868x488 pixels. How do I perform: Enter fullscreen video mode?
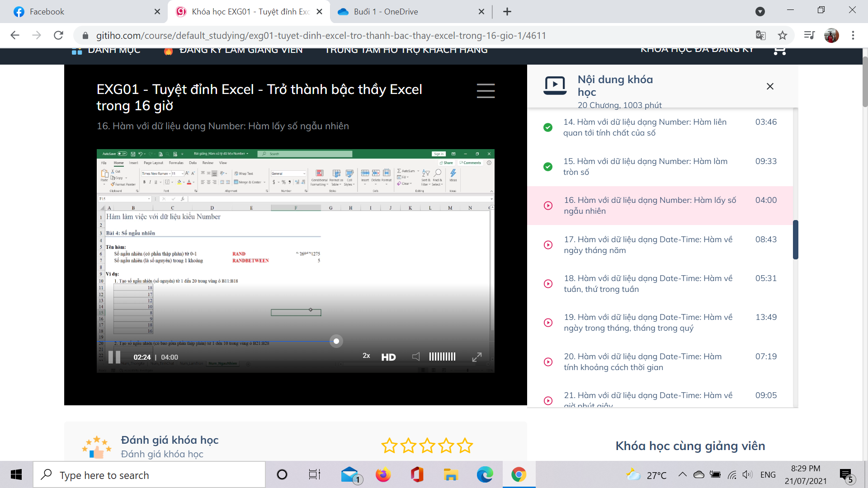(477, 357)
